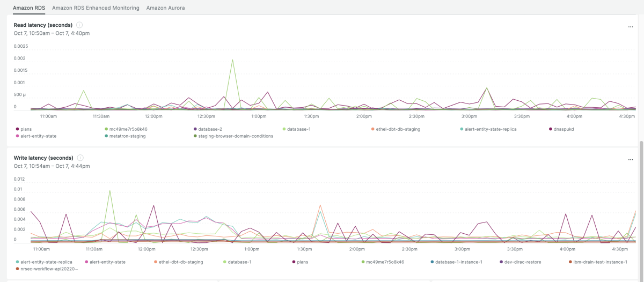The height and width of the screenshot is (282, 644).
Task: Click info icon beside Read latency title
Action: [x=79, y=25]
